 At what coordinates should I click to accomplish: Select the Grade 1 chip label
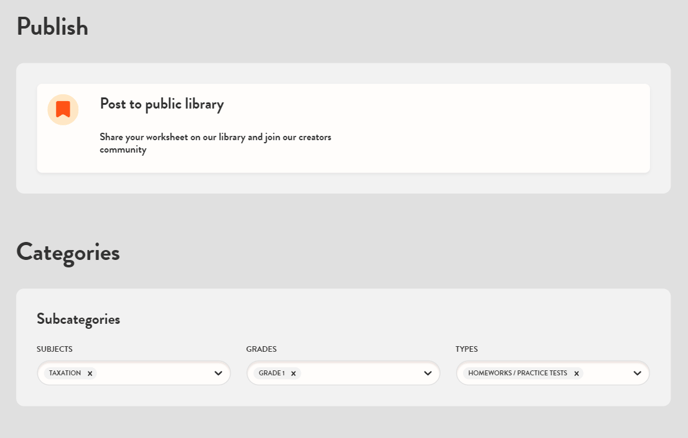pos(271,373)
